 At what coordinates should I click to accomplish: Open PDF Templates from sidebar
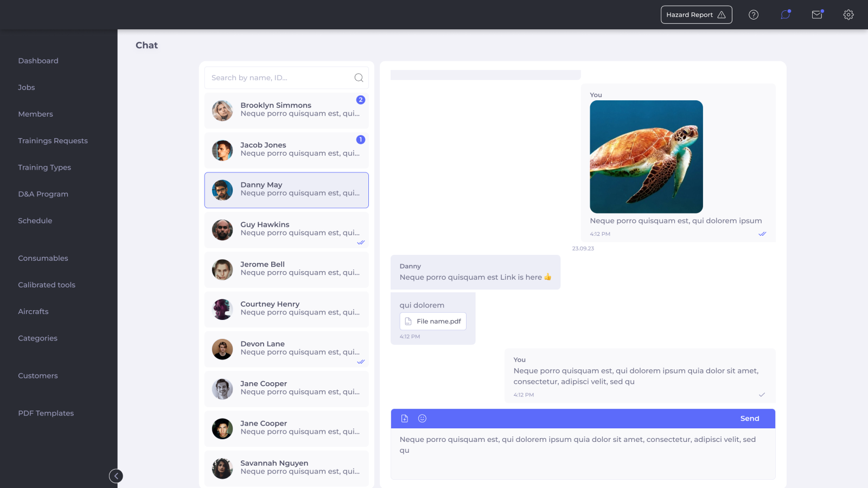[46, 413]
